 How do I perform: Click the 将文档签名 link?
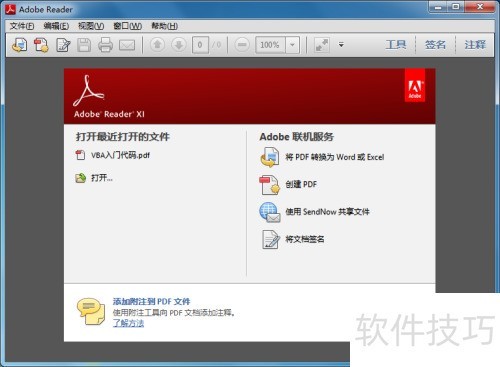point(304,239)
